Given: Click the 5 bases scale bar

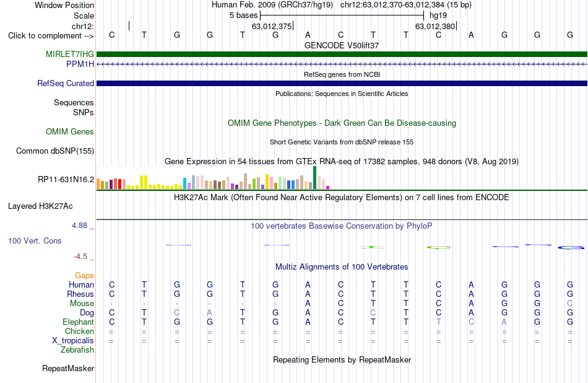Looking at the screenshot, I should 342,15.
